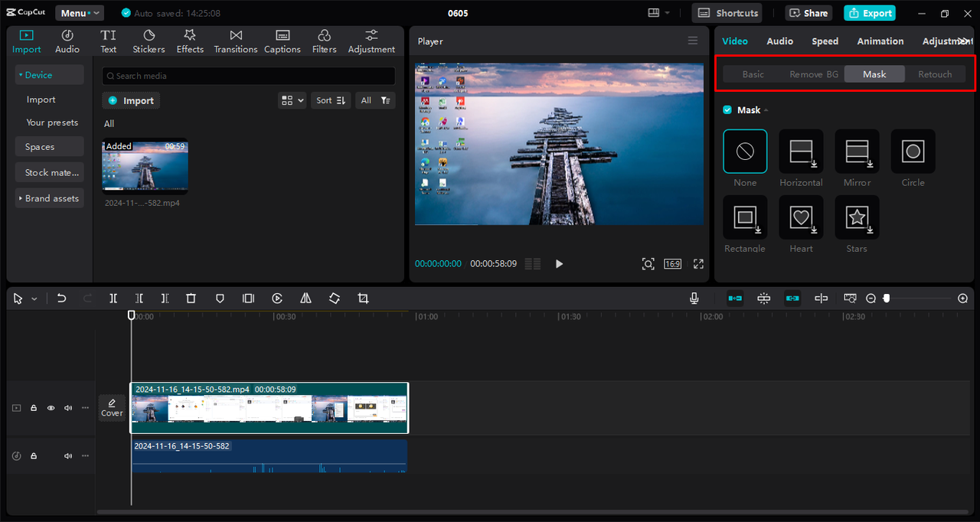This screenshot has height=522, width=980.
Task: Rotate the clip using the rotate icon
Action: click(x=335, y=299)
